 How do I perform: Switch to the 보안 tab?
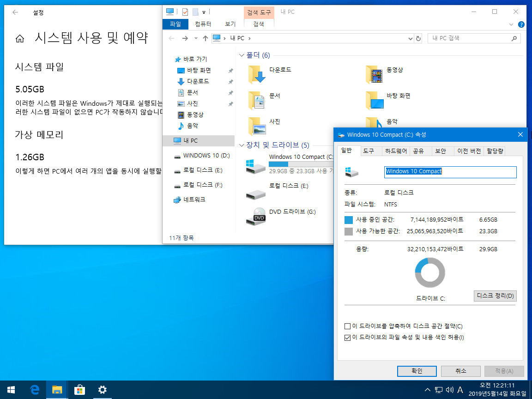441,151
